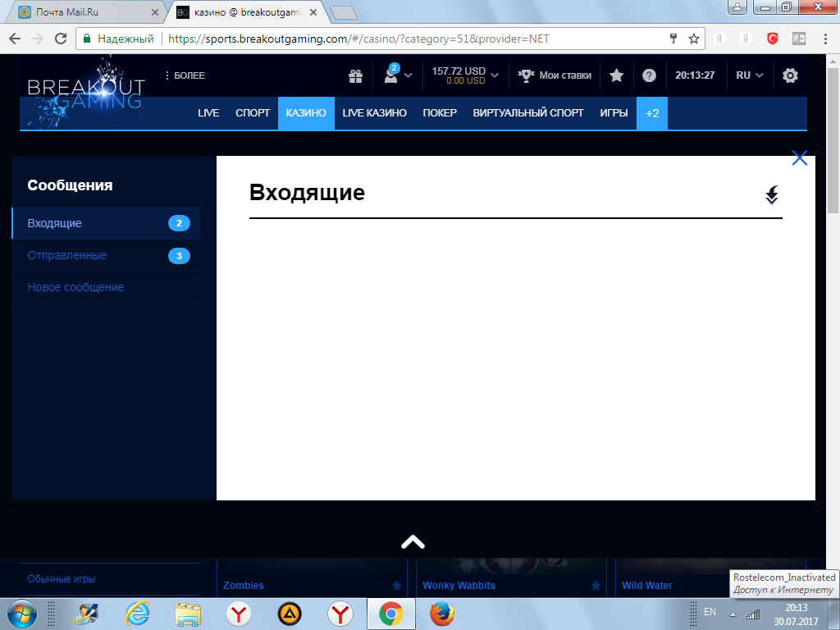Open ВИРТУАЛЬНЫЙ СПОРТ section
The image size is (840, 630).
[x=527, y=113]
